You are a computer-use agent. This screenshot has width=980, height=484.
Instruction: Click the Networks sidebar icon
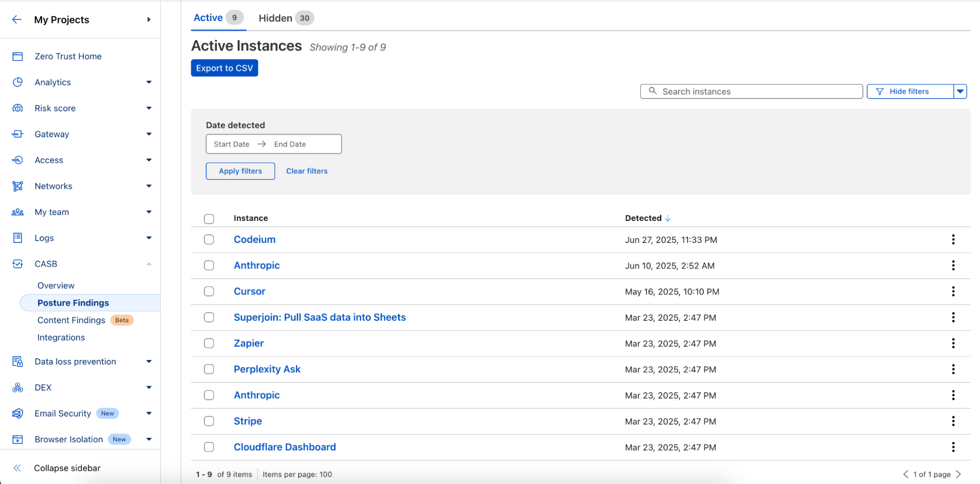tap(18, 186)
